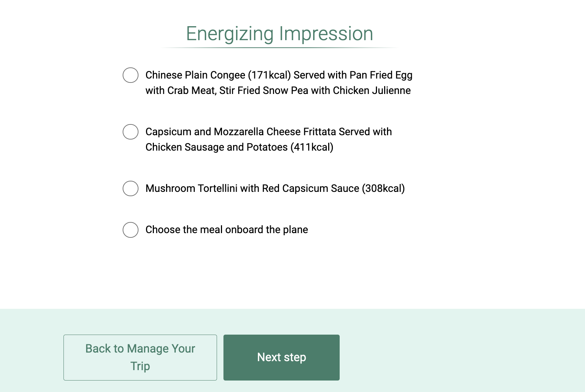Click the '(308kcal)' calorie text
Viewport: 585px width, 392px height.
point(383,188)
